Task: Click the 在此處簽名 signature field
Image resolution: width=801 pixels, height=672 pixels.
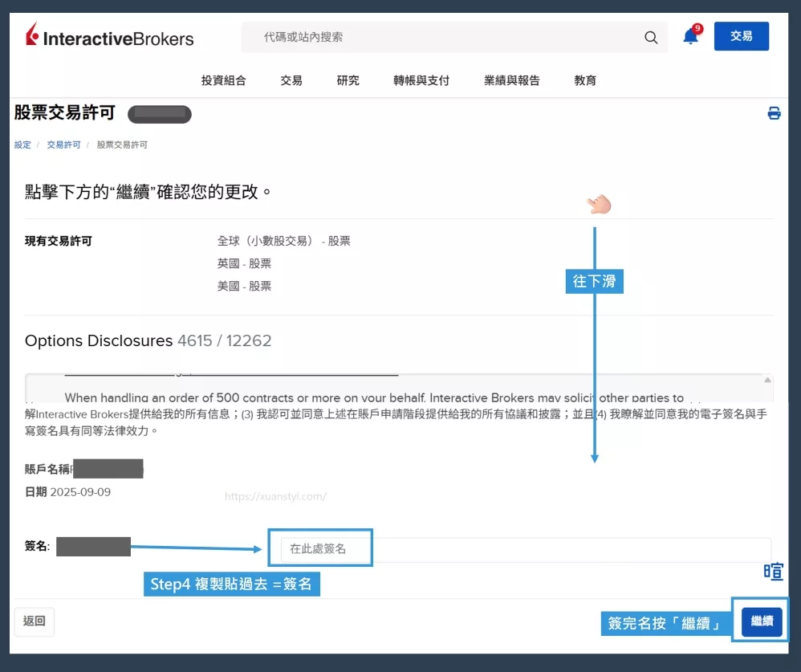Action: tap(319, 548)
